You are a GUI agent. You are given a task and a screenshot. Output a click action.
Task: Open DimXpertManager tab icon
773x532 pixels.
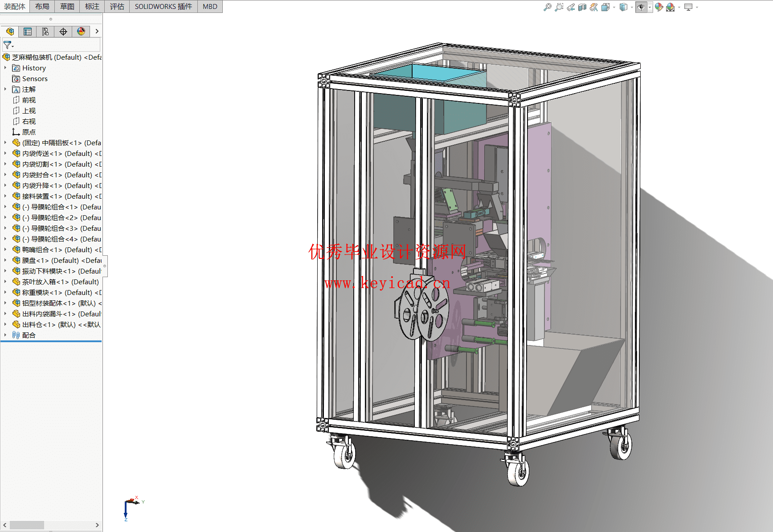coord(63,32)
